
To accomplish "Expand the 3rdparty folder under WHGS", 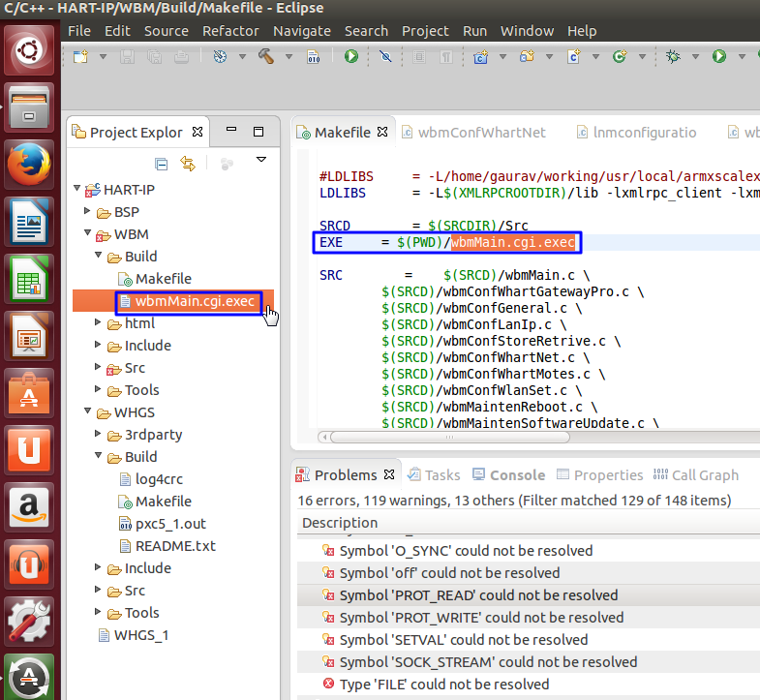I will tap(99, 435).
